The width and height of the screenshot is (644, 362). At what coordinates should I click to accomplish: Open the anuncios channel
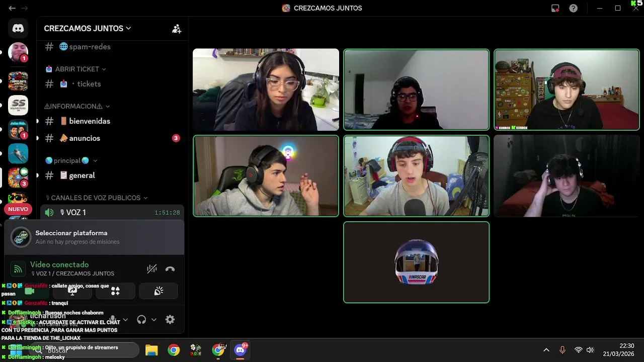coord(112,138)
